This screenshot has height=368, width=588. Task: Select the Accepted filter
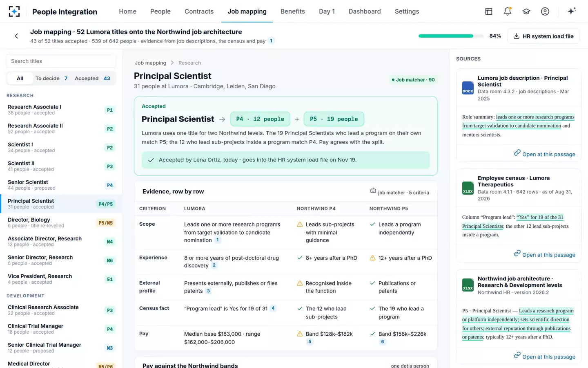(92, 79)
